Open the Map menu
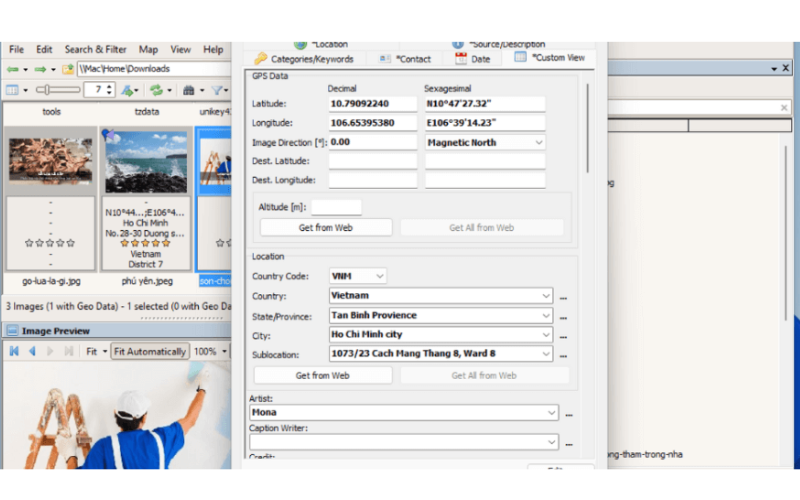This screenshot has height=500, width=800. [x=148, y=49]
